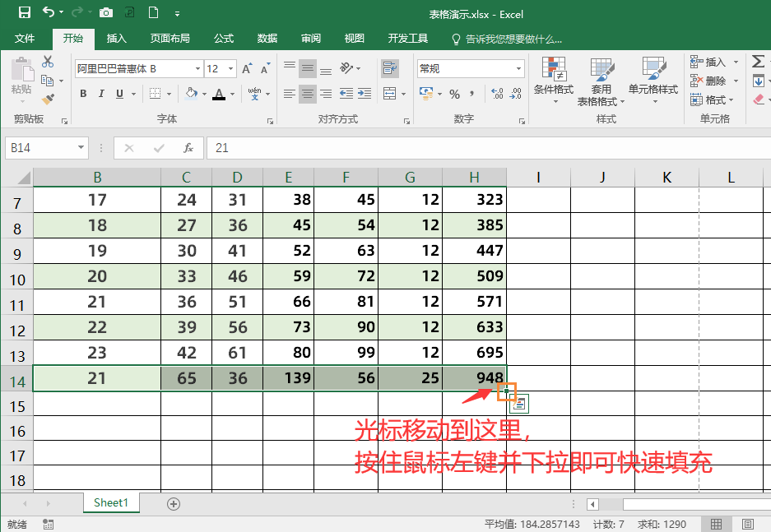Click the horizontal scrollbar left arrow

click(592, 505)
